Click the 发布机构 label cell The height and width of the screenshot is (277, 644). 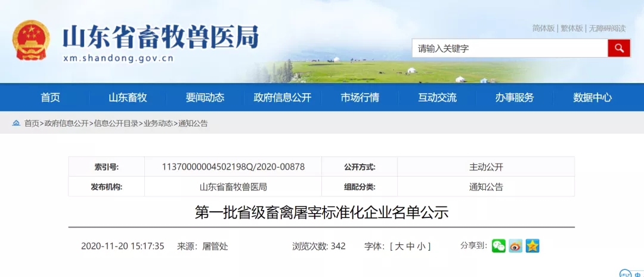(106, 187)
